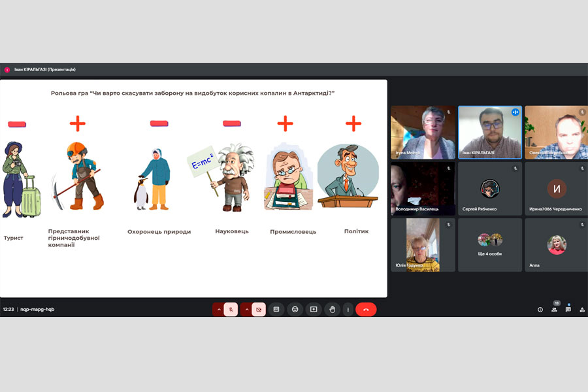Viewport: 588px width, 392px height.
Task: Select Iryna Melnyk's video tile
Action: click(423, 133)
